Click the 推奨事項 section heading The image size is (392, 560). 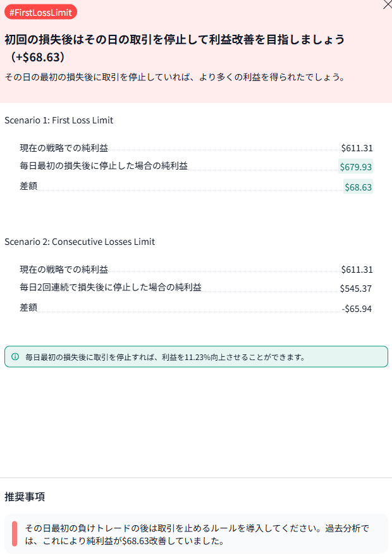(25, 496)
